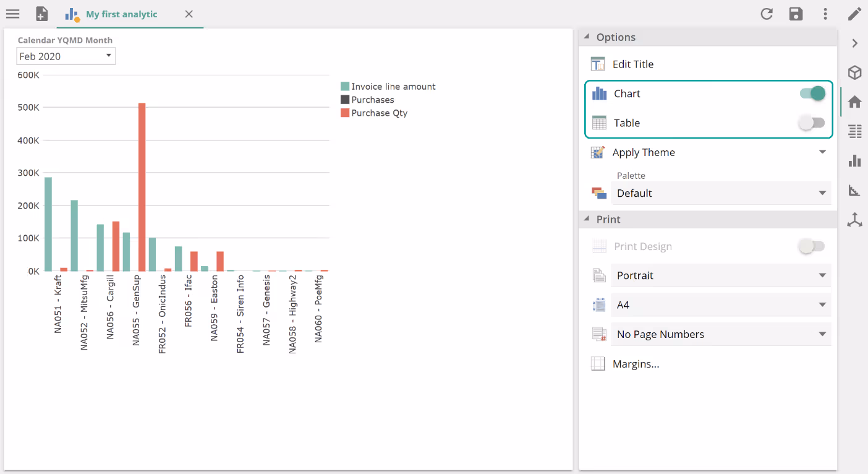
Task: Open the three-dot more options menu
Action: click(825, 14)
